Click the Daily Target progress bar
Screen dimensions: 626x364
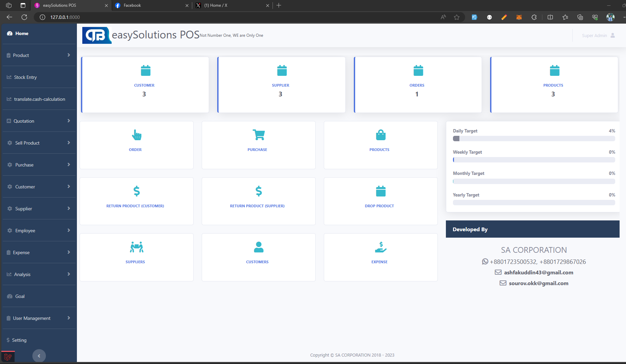[534, 139]
